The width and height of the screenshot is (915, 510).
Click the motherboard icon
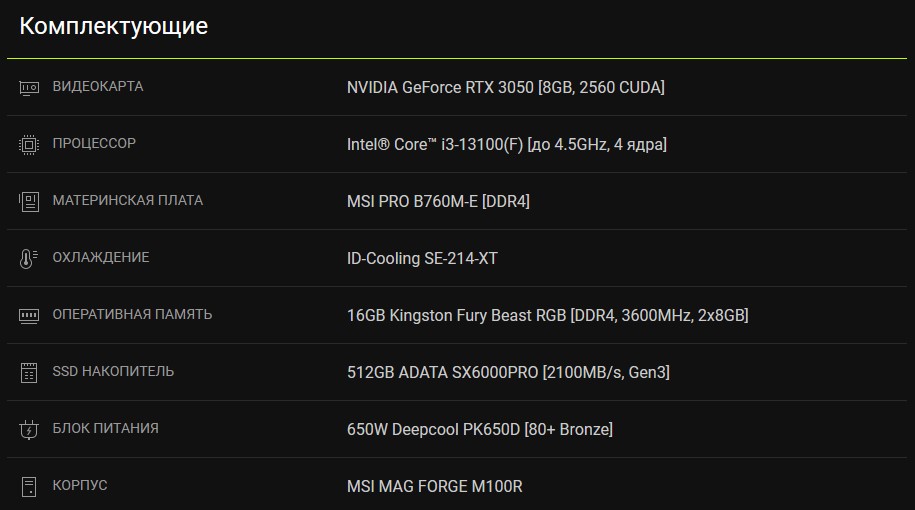click(29, 201)
